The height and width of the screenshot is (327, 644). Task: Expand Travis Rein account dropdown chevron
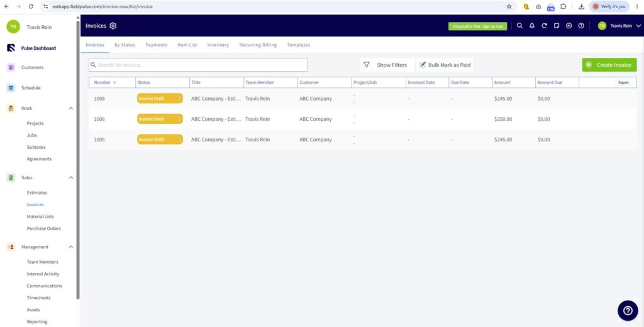click(638, 26)
